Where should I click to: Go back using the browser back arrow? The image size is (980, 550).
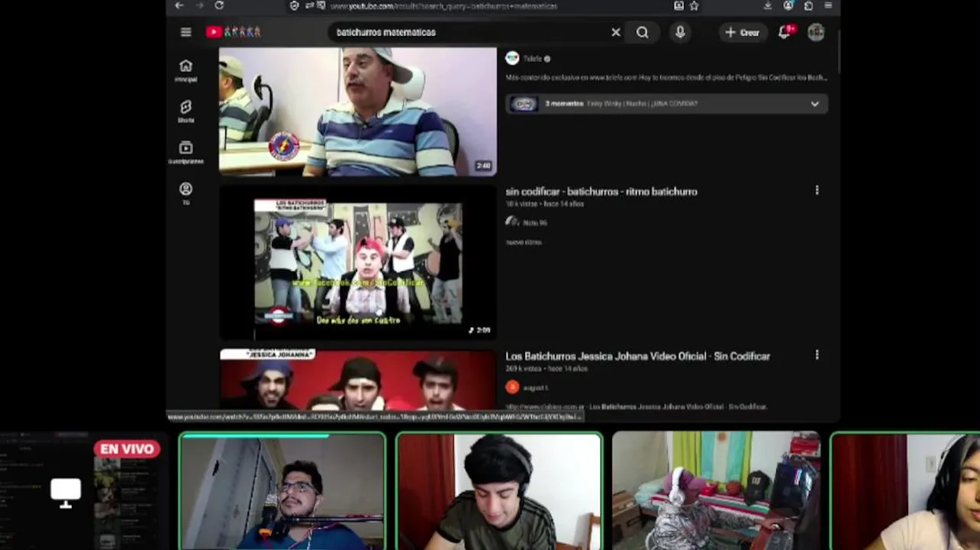tap(179, 5)
